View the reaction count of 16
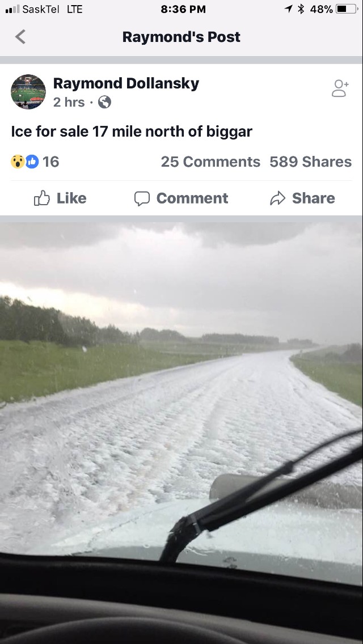Screen dimensions: 363x644 click(51, 162)
